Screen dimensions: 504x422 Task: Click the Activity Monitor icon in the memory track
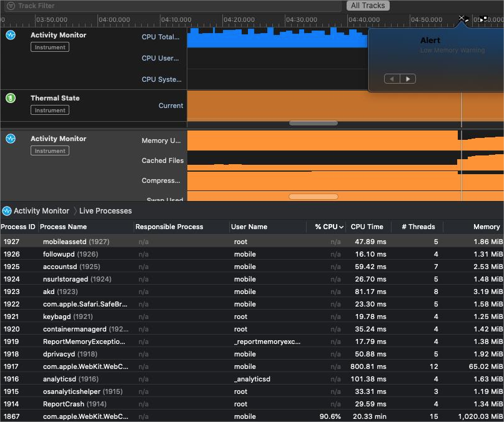point(11,139)
